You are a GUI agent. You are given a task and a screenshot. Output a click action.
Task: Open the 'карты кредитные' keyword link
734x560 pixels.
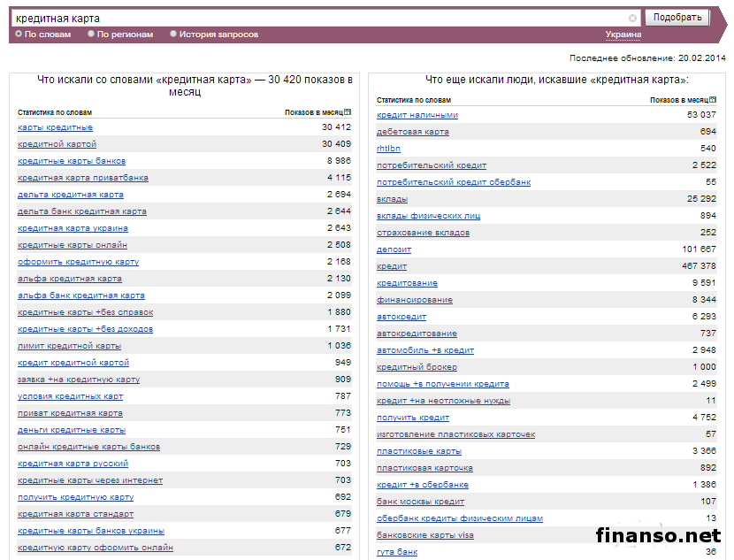55,127
